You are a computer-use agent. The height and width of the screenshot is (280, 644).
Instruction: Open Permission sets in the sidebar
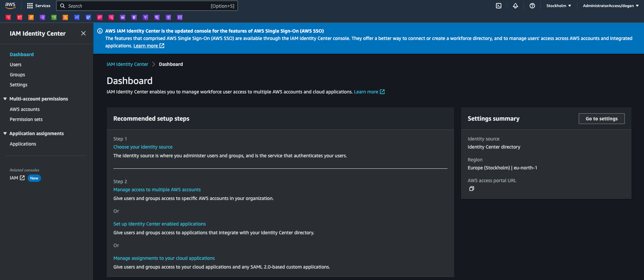point(26,119)
